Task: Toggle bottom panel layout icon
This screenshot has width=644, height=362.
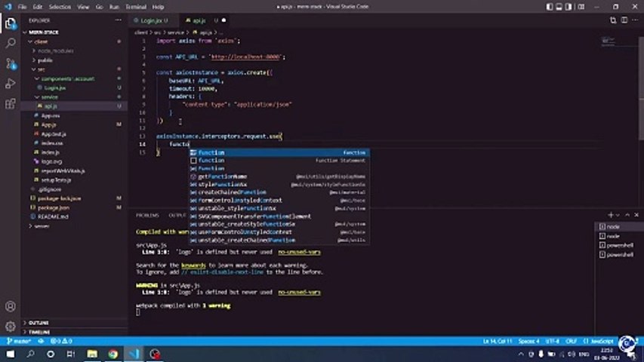Action: point(559,7)
